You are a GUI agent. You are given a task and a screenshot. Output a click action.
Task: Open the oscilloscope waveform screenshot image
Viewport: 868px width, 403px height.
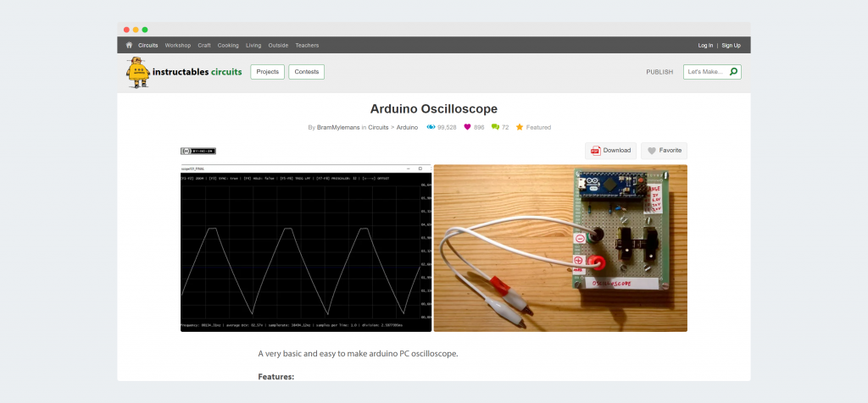[x=306, y=248]
